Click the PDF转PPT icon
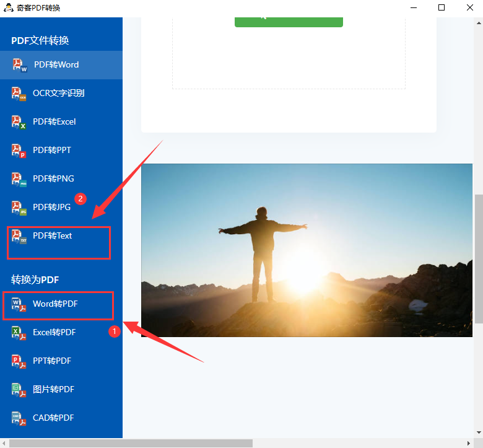The height and width of the screenshot is (448, 483). tap(19, 151)
